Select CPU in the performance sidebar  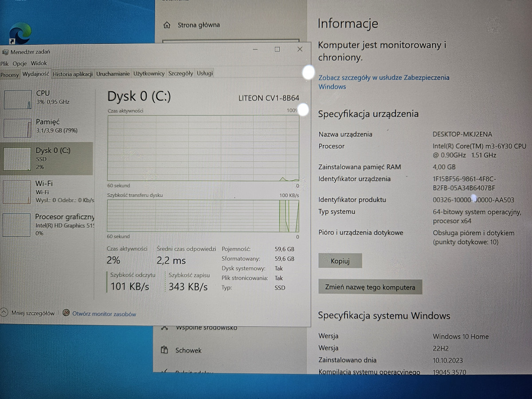click(x=47, y=99)
